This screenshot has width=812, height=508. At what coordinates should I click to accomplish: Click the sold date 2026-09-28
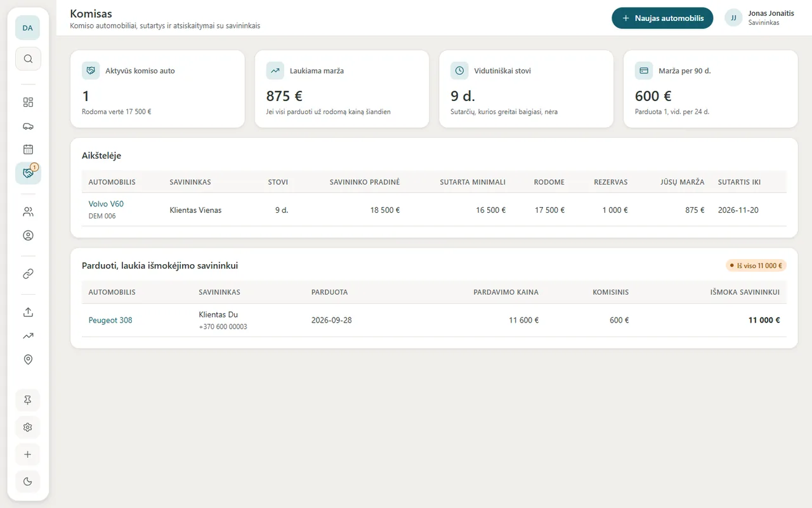click(x=331, y=320)
